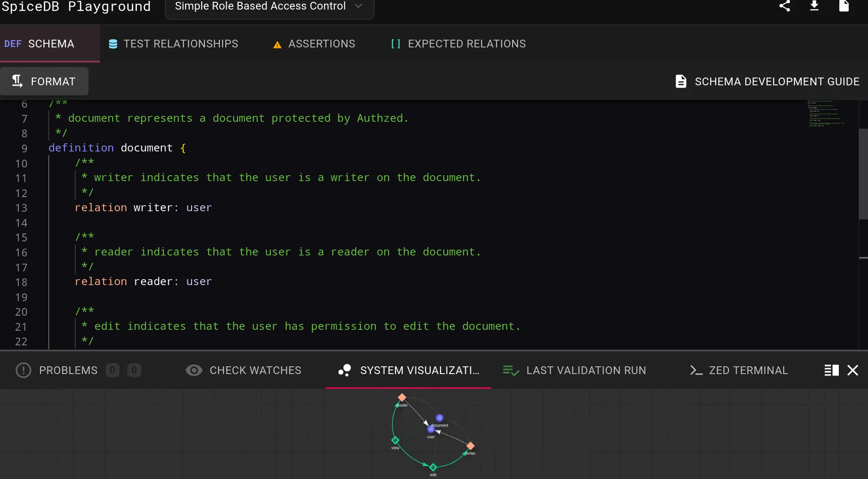The height and width of the screenshot is (479, 868).
Task: Click the view permission node in graph
Action: tap(395, 440)
